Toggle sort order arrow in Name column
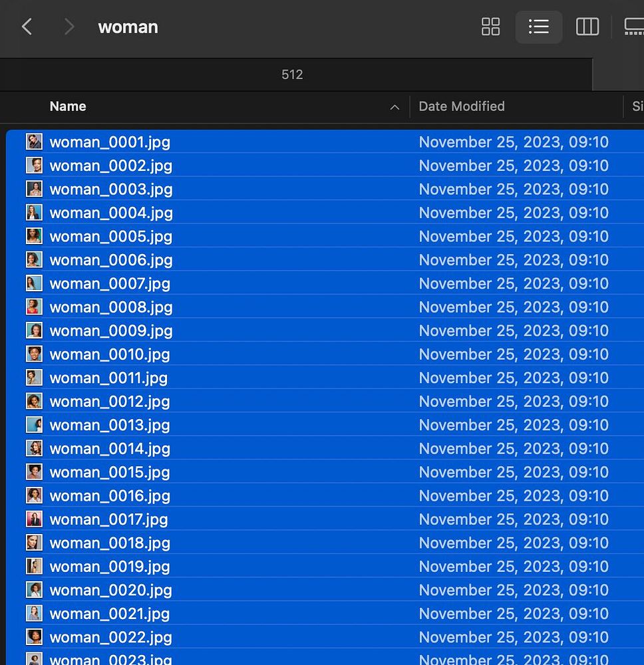 click(395, 107)
